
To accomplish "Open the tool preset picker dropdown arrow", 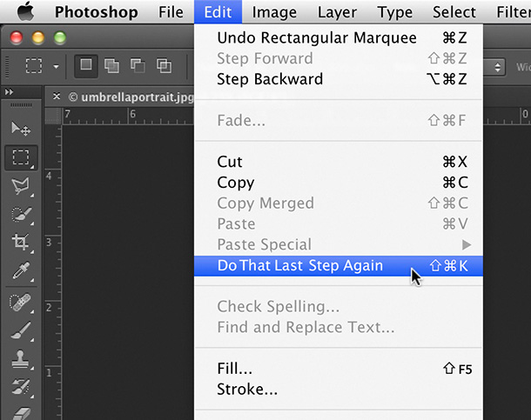I will (57, 67).
